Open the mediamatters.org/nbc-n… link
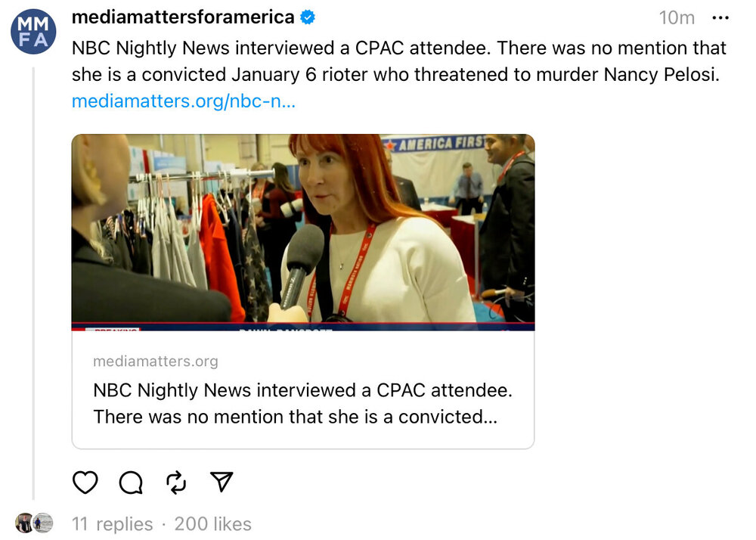Image resolution: width=756 pixels, height=540 pixels. point(184,101)
